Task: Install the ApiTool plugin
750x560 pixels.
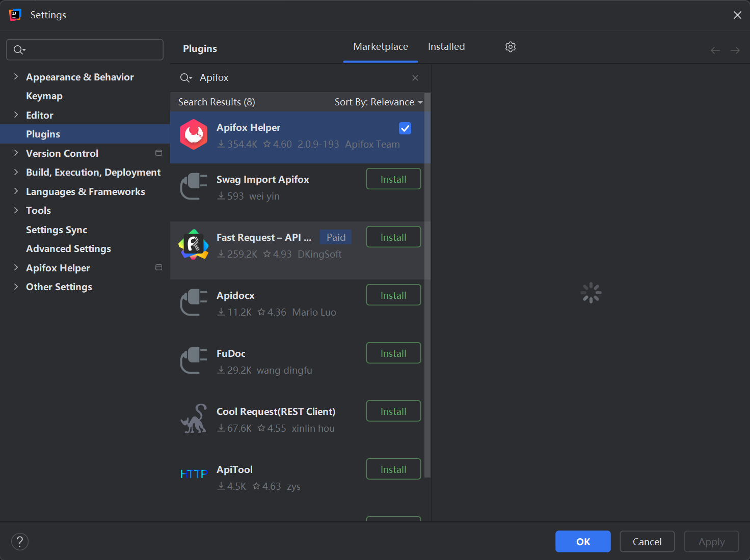Action: tap(393, 469)
